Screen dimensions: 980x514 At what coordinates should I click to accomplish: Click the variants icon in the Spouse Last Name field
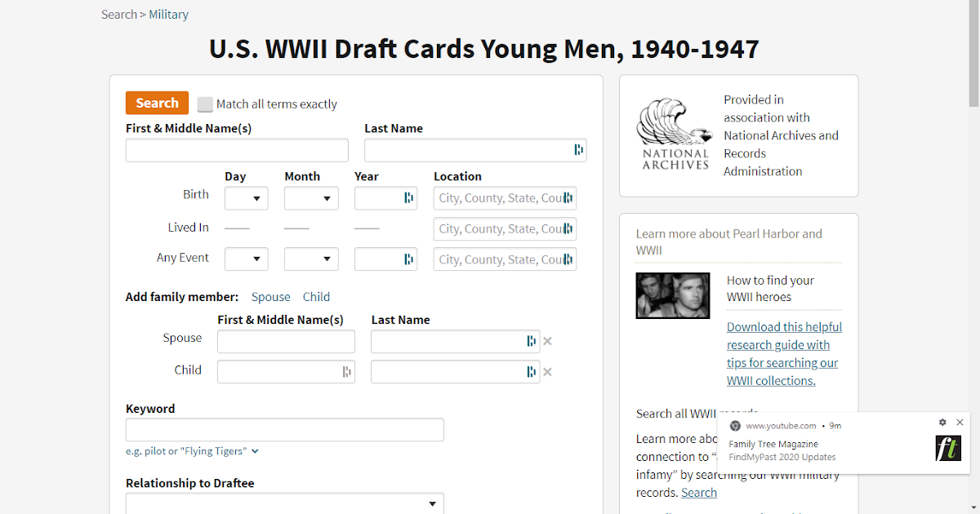(532, 341)
